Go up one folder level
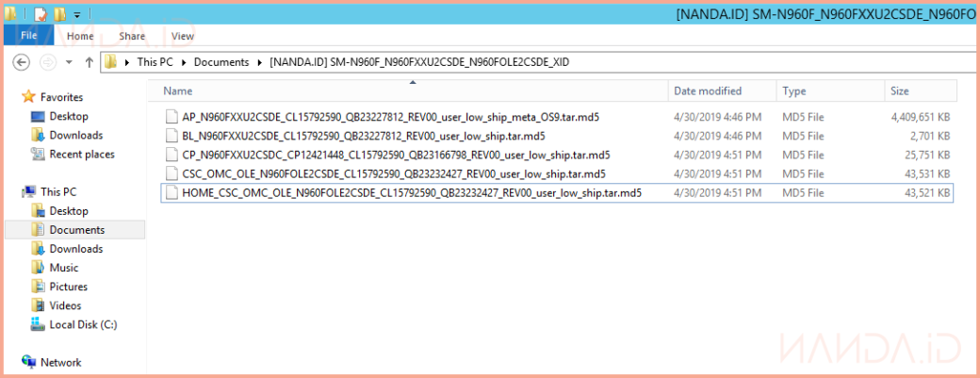The width and height of the screenshot is (980, 378). (89, 62)
